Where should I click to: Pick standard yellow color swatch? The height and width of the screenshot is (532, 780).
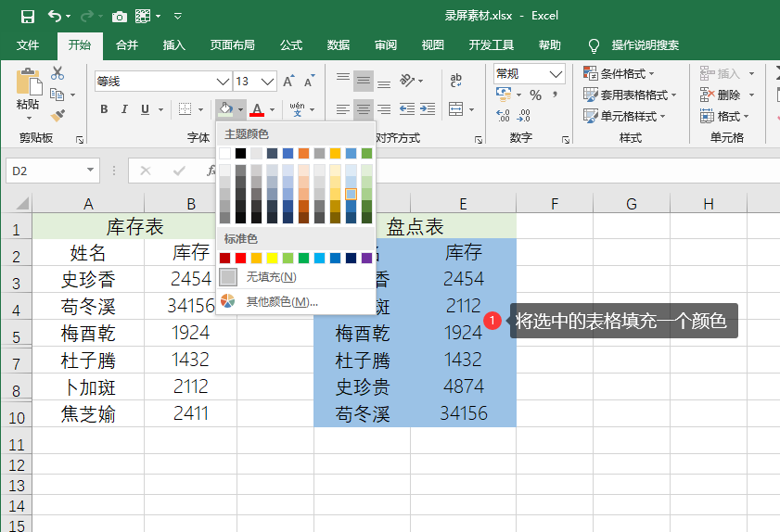[x=272, y=258]
